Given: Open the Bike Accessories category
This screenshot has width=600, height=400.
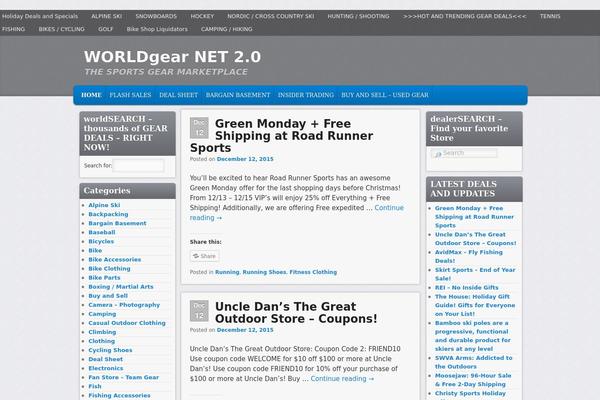Looking at the screenshot, I should [x=114, y=260].
